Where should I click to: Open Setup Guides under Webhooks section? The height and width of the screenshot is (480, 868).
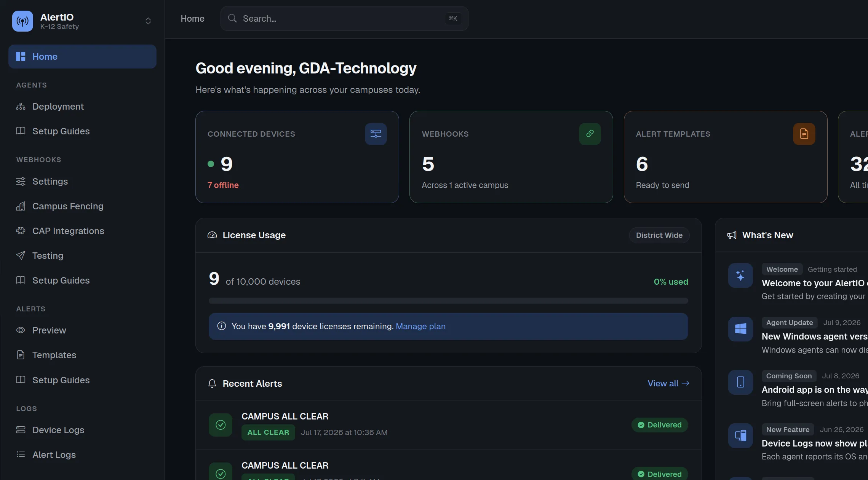82,281
